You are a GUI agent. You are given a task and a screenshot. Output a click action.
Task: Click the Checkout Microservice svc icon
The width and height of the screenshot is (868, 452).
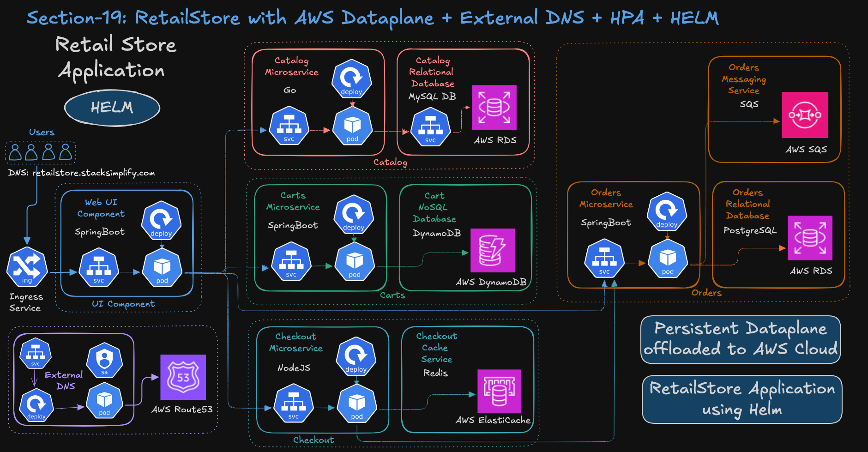293,405
